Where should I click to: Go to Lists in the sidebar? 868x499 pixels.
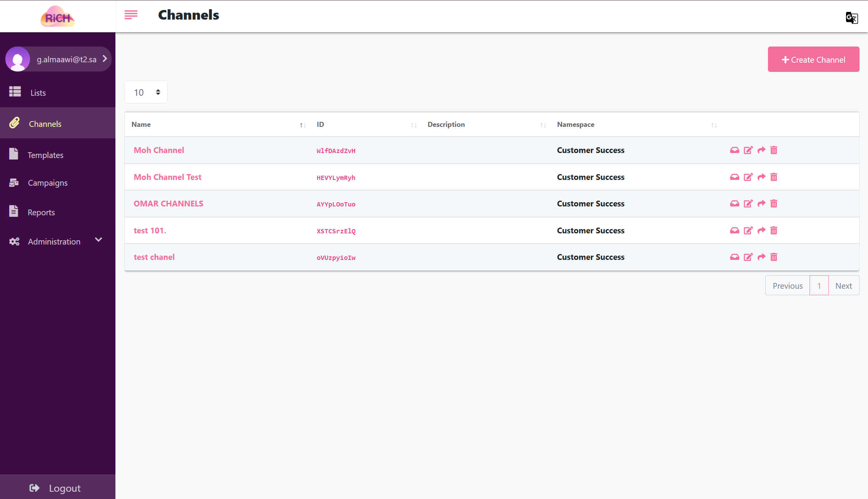(x=58, y=92)
